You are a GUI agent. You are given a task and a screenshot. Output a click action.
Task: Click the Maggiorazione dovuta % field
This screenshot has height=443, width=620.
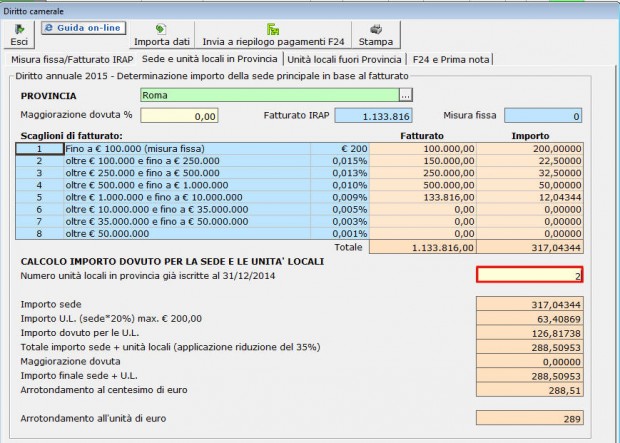click(179, 116)
